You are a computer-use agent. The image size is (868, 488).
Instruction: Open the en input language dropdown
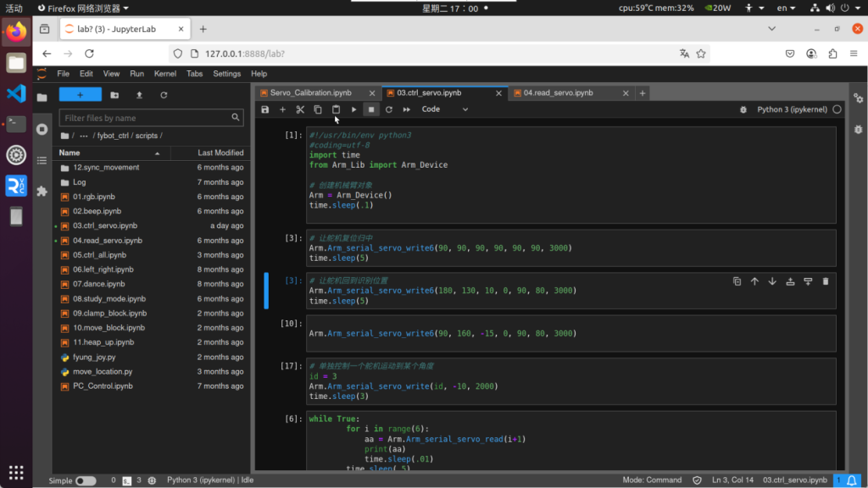pyautogui.click(x=786, y=8)
